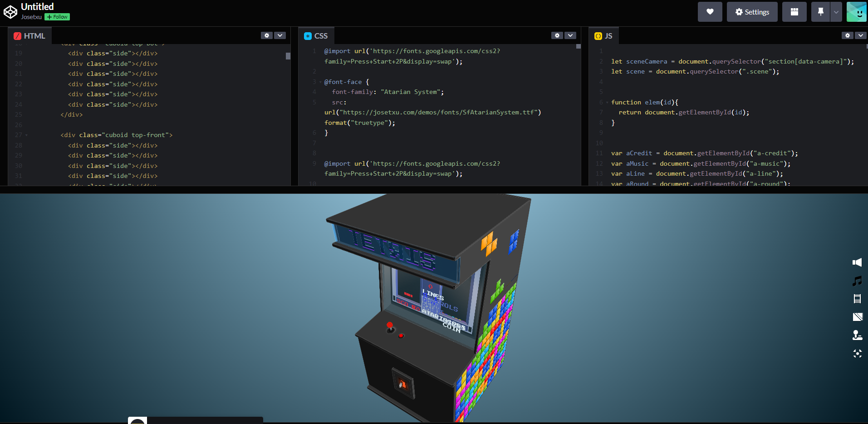Select the CSS editor tab
The width and height of the screenshot is (868, 424).
pos(316,36)
